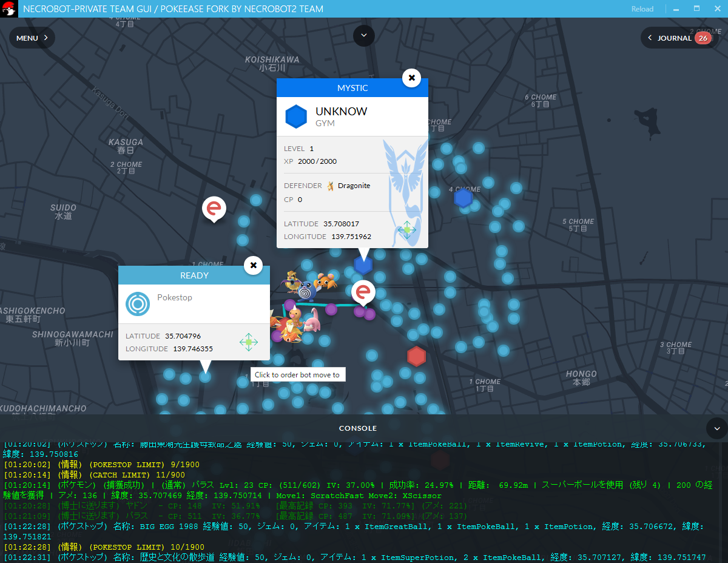Click the defender name Dragonite

point(354,186)
